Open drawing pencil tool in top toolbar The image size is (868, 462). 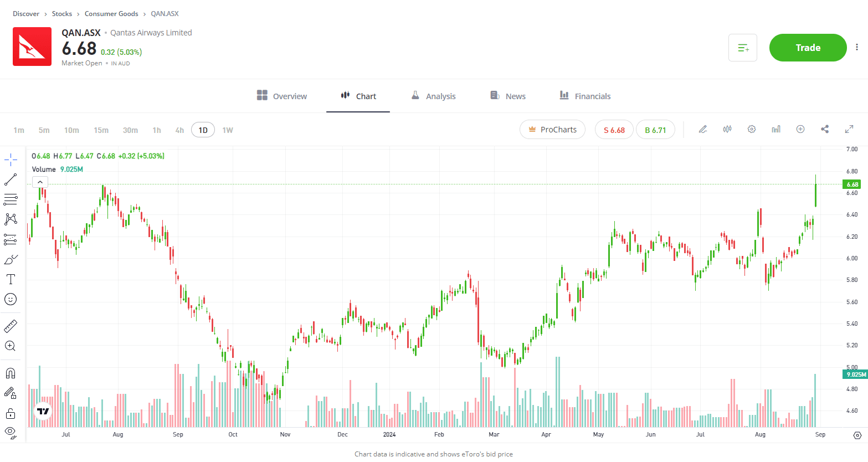pos(703,129)
